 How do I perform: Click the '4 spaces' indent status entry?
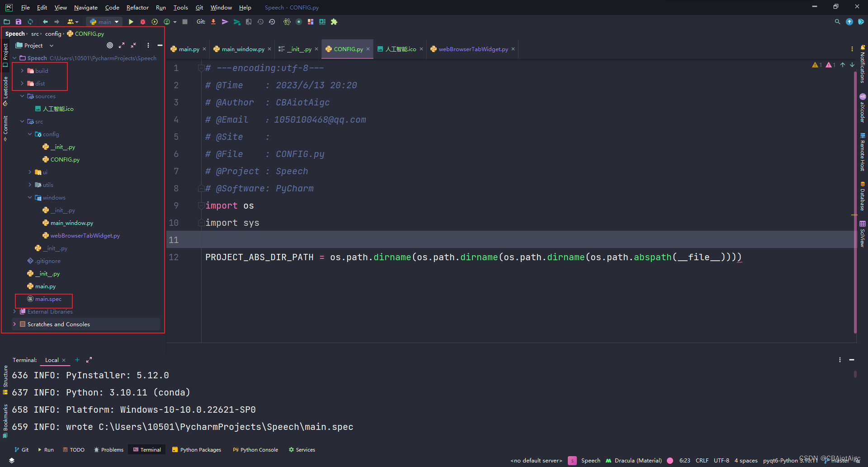pos(746,460)
